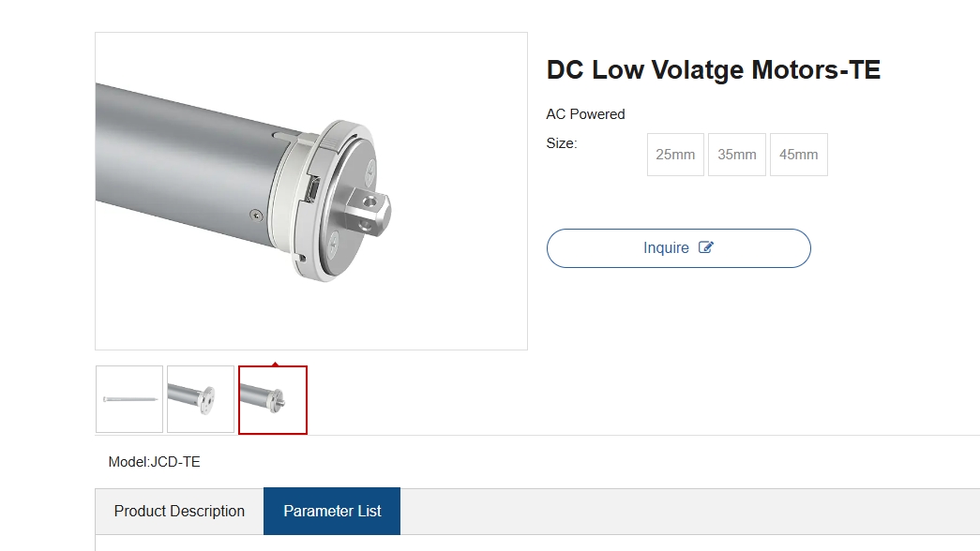The width and height of the screenshot is (980, 551).
Task: View the second thumbnail with round flange
Action: 201,399
